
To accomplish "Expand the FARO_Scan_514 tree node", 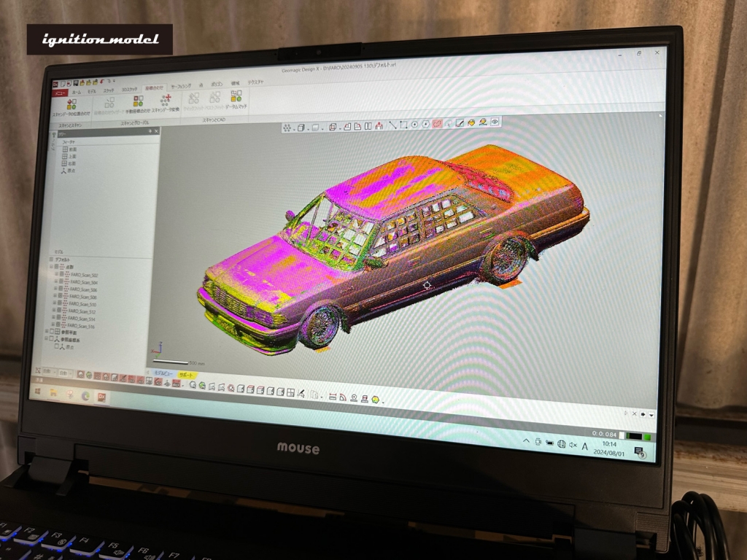I will pos(54,317).
